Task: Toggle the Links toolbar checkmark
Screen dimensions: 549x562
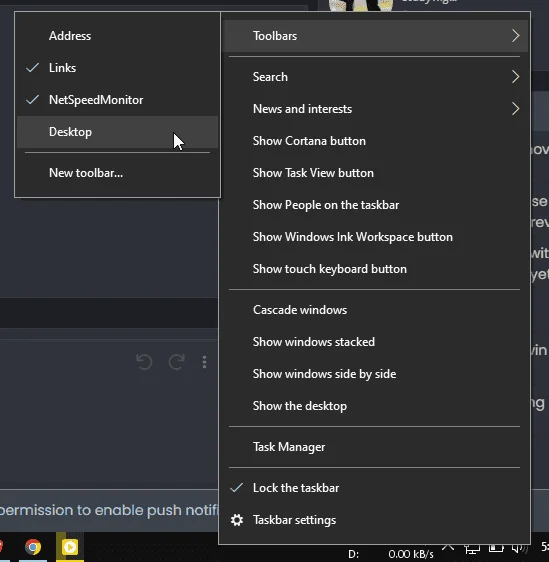Action: [x=117, y=68]
